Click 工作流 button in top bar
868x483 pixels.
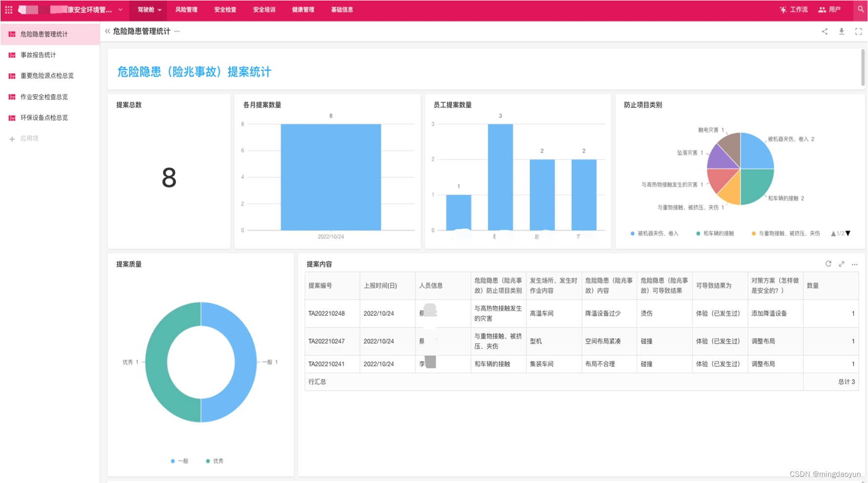point(794,10)
